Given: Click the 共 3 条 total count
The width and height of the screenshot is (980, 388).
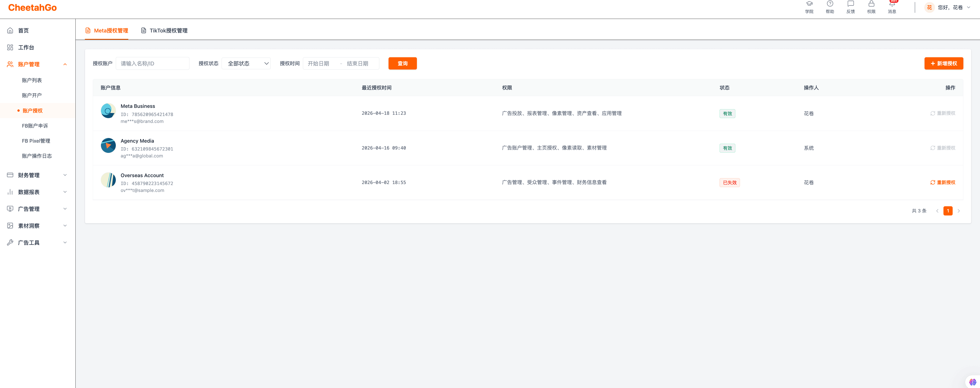Looking at the screenshot, I should (919, 211).
